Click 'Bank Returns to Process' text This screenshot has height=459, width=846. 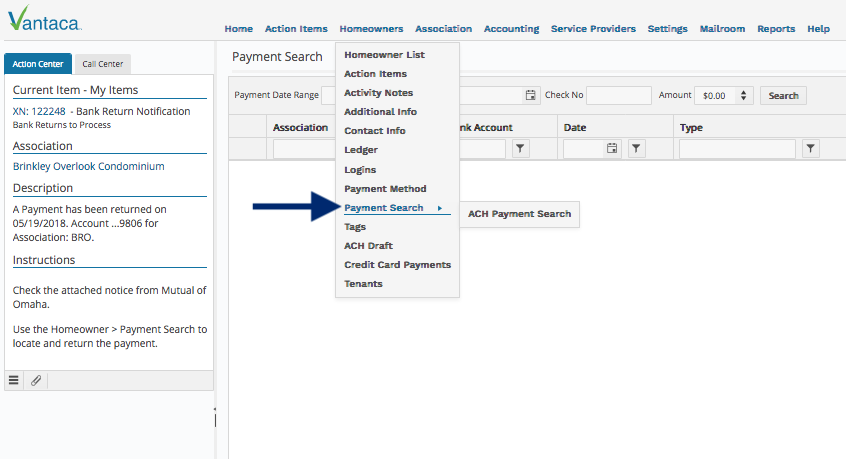coord(62,125)
